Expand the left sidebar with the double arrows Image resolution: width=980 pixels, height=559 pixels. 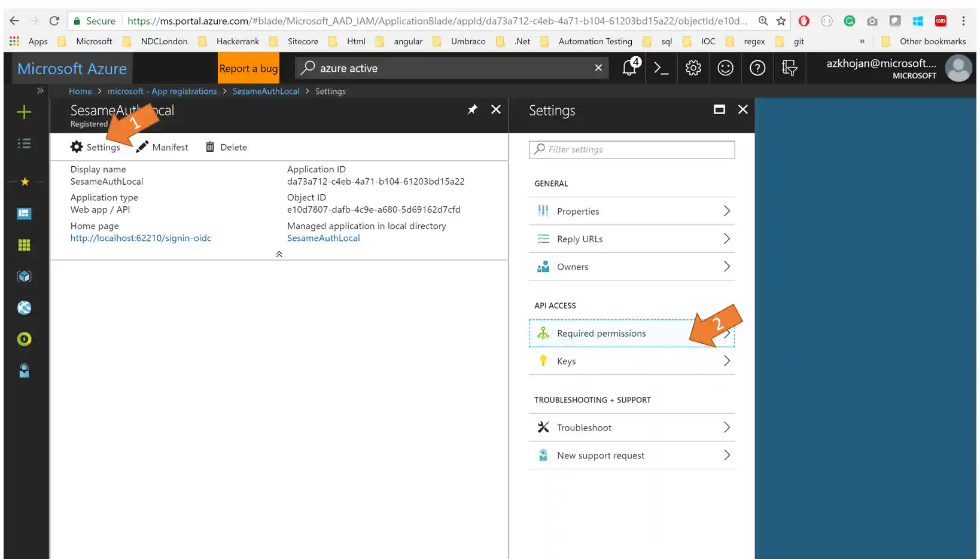click(39, 91)
